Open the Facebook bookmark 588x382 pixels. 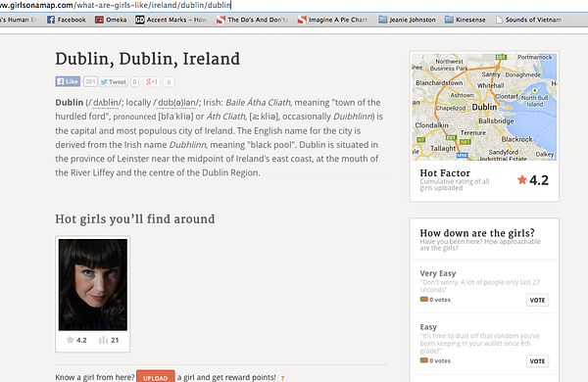tap(67, 20)
